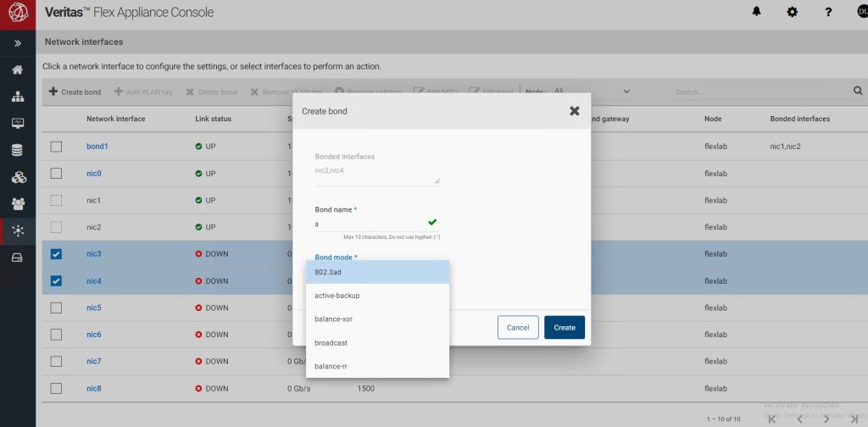Image resolution: width=868 pixels, height=427 pixels.
Task: Open the monitor sidebar icon
Action: (x=17, y=123)
